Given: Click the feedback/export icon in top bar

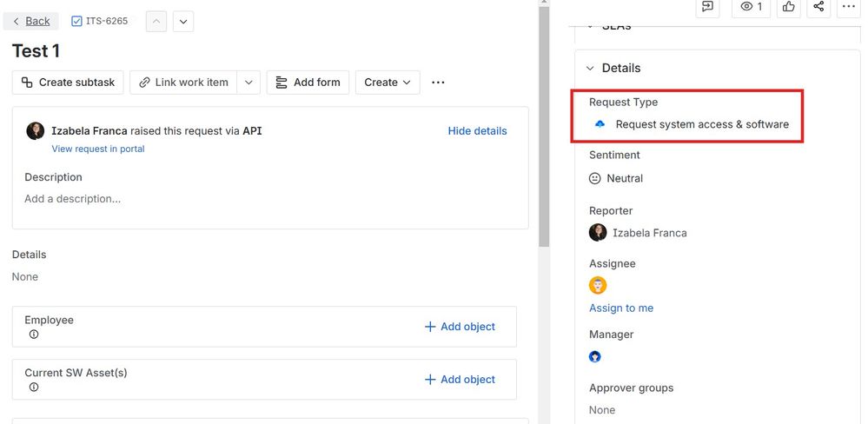Looking at the screenshot, I should pos(707,7).
